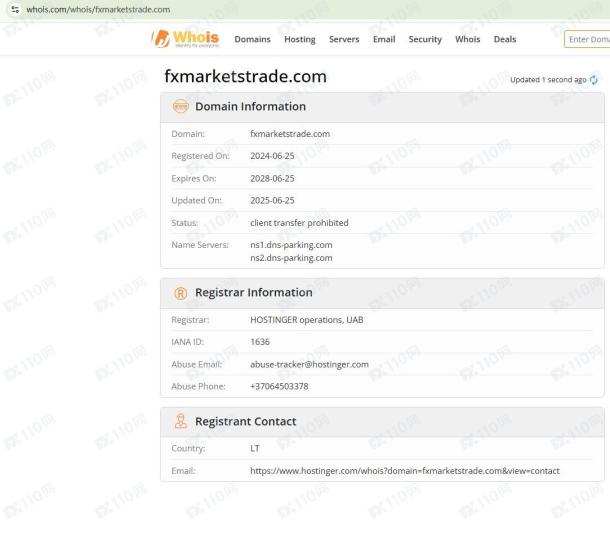Click the Expires On date 2028-06-25
The image size is (610, 546).
pyautogui.click(x=272, y=179)
